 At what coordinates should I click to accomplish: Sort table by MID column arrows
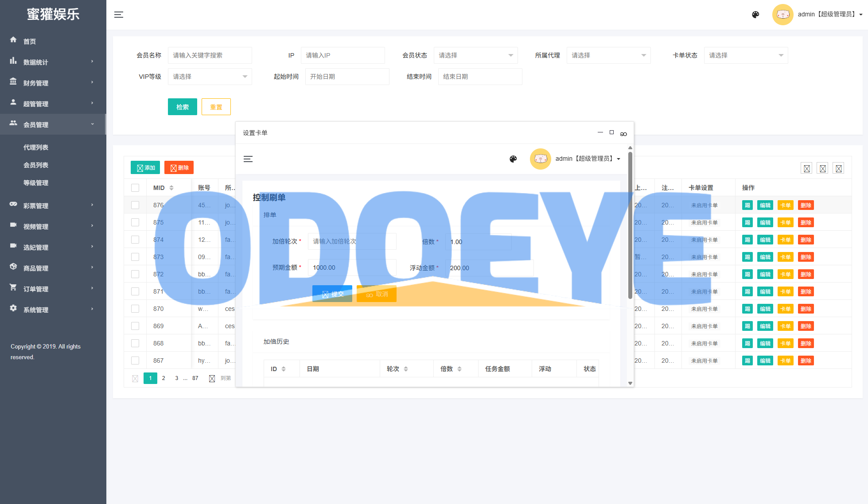point(171,188)
